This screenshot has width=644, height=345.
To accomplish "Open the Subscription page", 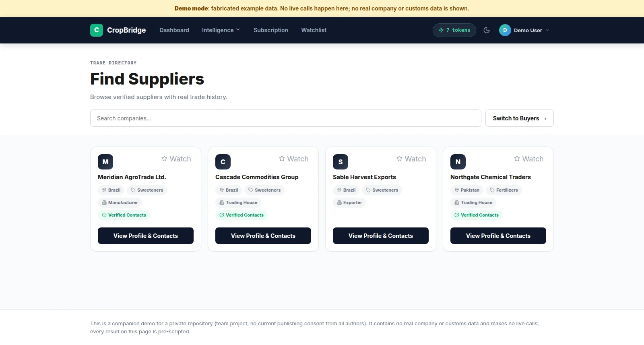I will tap(271, 30).
